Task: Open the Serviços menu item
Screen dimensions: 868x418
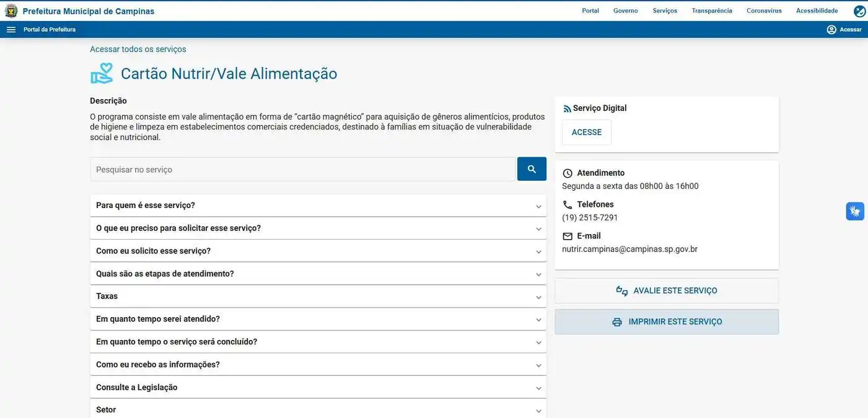Action: pos(665,11)
